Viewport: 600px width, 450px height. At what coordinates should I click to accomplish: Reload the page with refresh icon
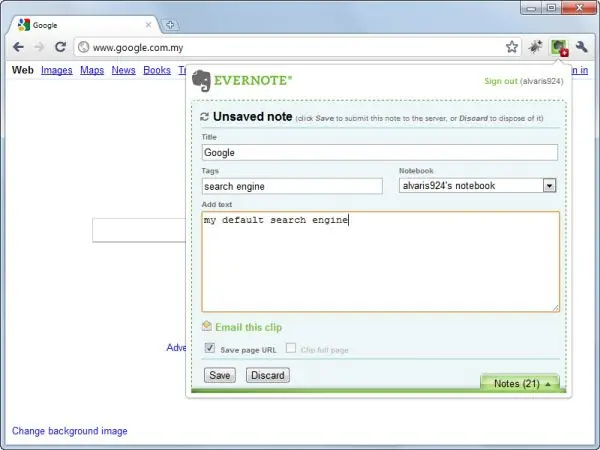[60, 47]
